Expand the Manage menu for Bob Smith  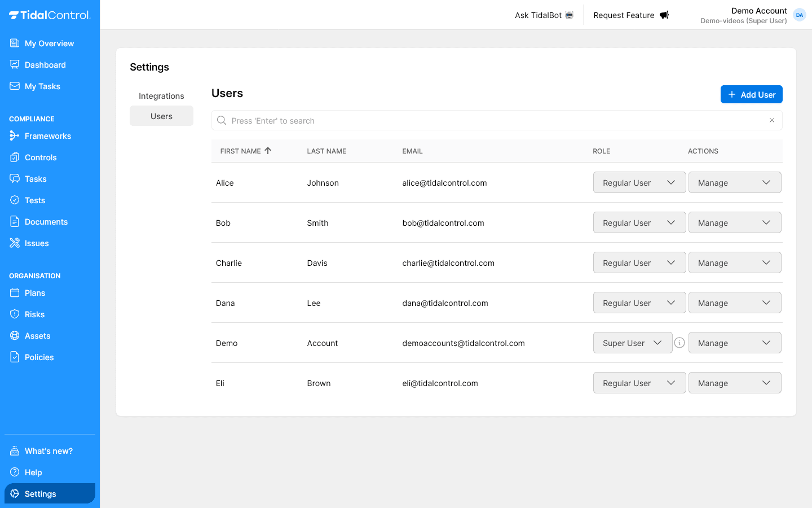[735, 222]
